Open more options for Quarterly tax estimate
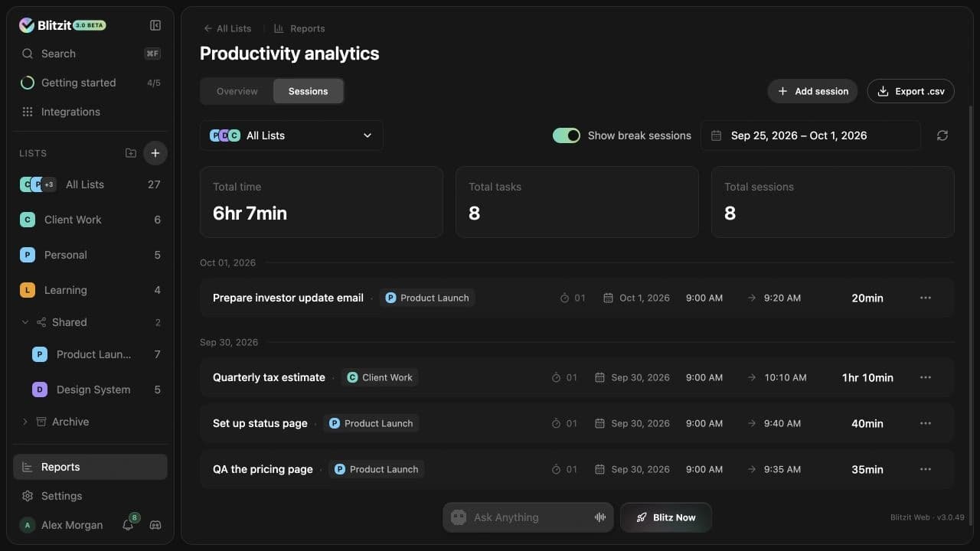Screen dimensions: 980x551 pyautogui.click(x=926, y=377)
